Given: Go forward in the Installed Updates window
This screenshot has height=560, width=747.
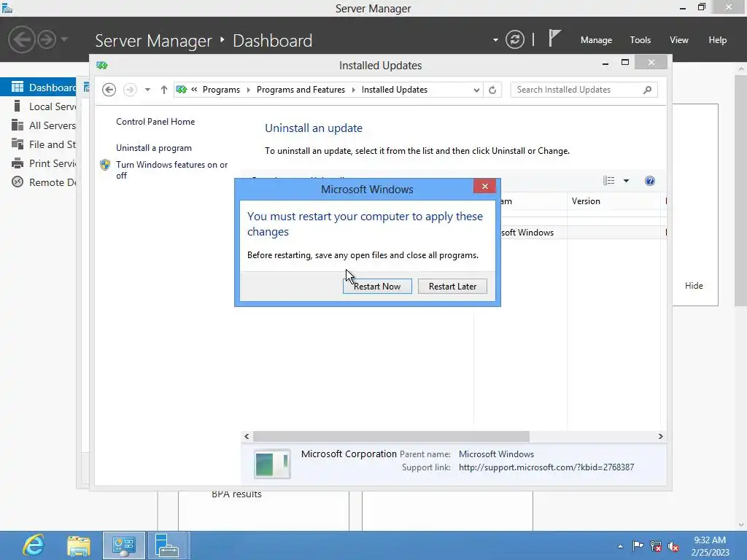Looking at the screenshot, I should click(x=130, y=90).
